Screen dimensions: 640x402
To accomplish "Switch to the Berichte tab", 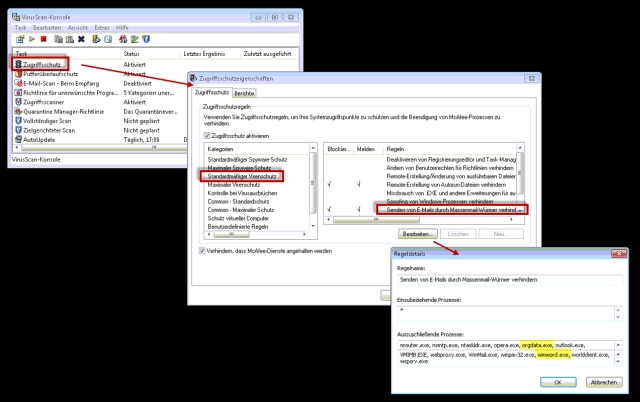I will [x=244, y=93].
